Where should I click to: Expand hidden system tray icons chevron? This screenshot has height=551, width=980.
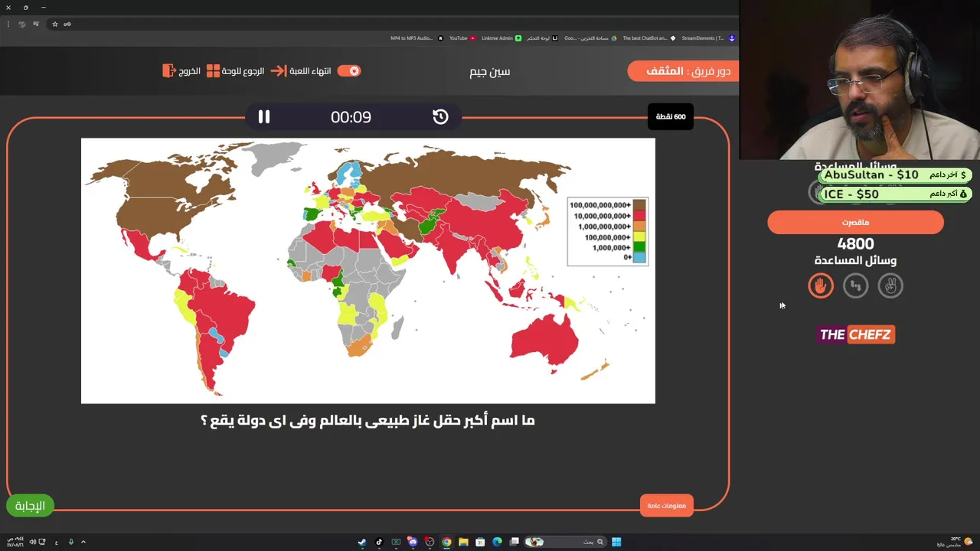coord(83,542)
